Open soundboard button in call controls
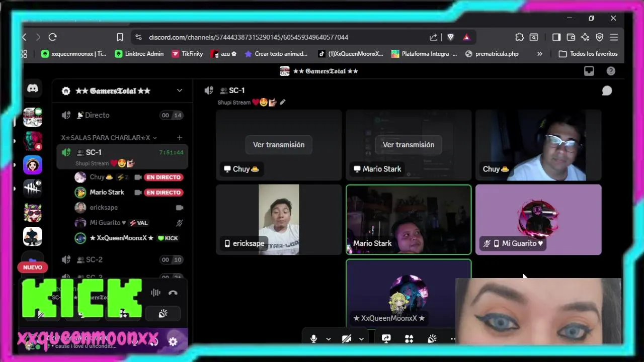This screenshot has height=362, width=644. coord(432,339)
